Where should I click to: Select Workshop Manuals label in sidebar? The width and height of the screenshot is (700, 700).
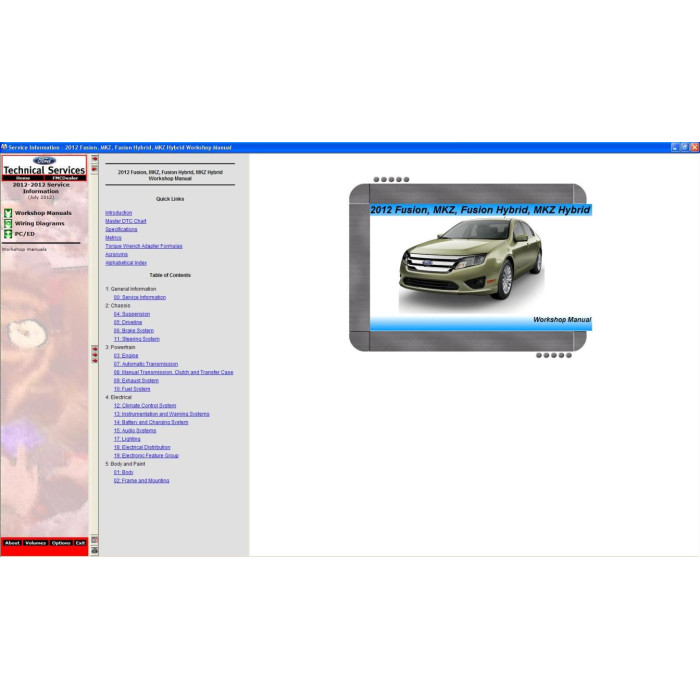point(43,213)
